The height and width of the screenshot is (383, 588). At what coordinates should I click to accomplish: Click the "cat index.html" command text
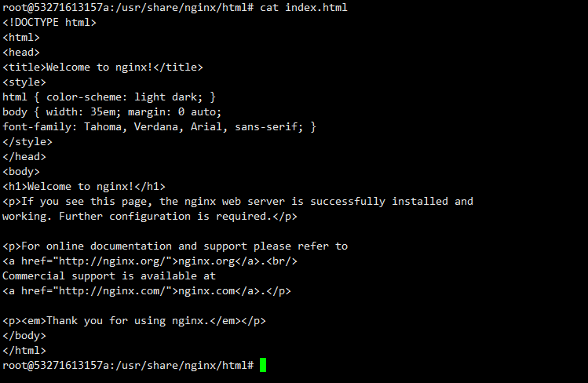pyautogui.click(x=304, y=7)
